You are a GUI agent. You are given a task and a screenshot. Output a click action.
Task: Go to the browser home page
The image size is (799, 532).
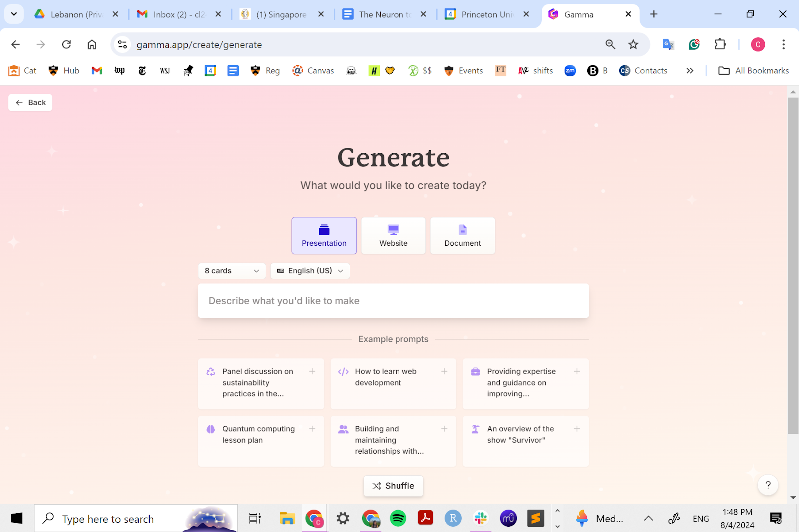[x=92, y=44]
